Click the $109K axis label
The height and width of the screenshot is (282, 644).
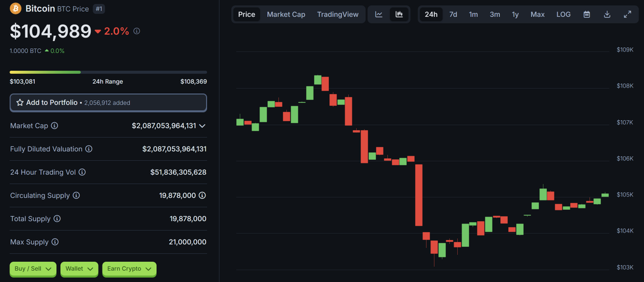(625, 50)
